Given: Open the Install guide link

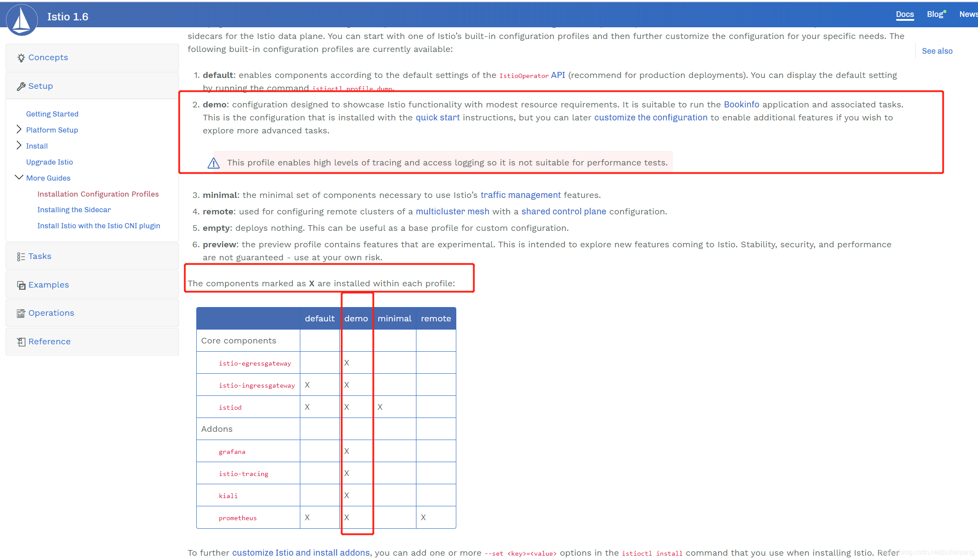Looking at the screenshot, I should tap(37, 146).
